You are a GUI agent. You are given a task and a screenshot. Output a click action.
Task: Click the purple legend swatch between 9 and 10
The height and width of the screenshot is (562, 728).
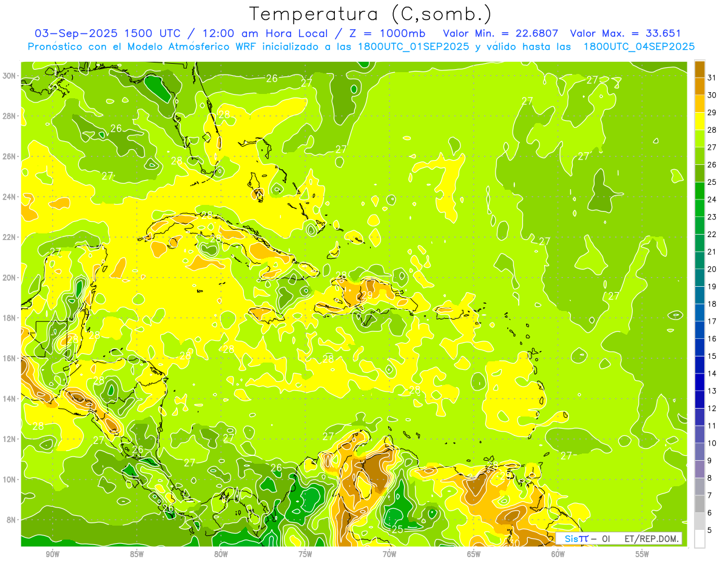699,452
